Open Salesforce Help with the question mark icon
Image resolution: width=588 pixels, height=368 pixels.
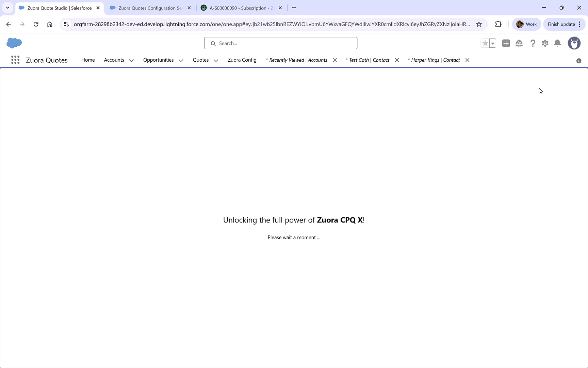point(533,43)
